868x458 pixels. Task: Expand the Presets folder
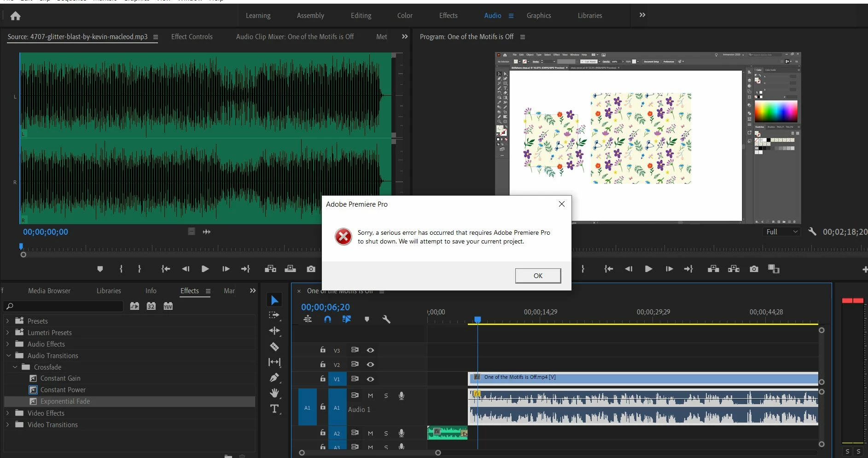click(x=7, y=321)
